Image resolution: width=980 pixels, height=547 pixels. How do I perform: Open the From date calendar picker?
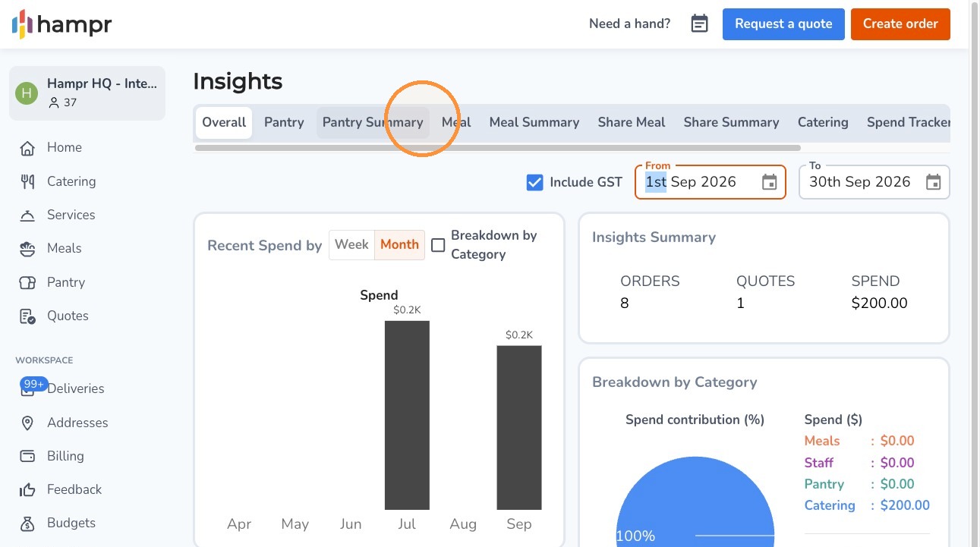[770, 182]
